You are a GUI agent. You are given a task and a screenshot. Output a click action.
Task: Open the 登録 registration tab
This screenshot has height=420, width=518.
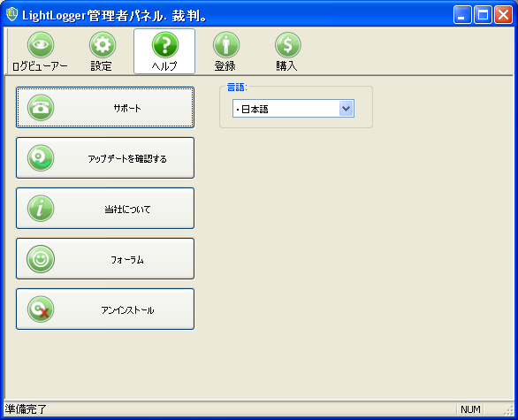[225, 51]
